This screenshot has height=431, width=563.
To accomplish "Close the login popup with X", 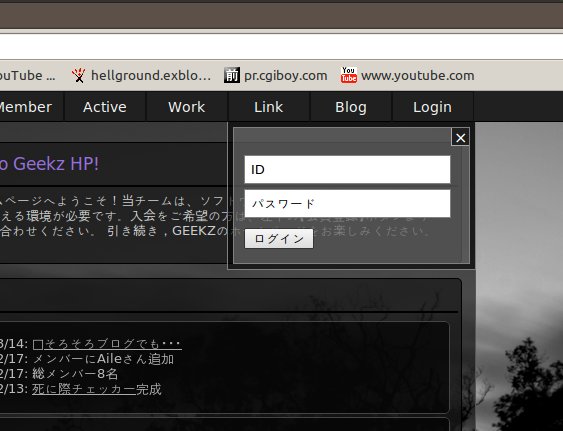I will click(460, 137).
